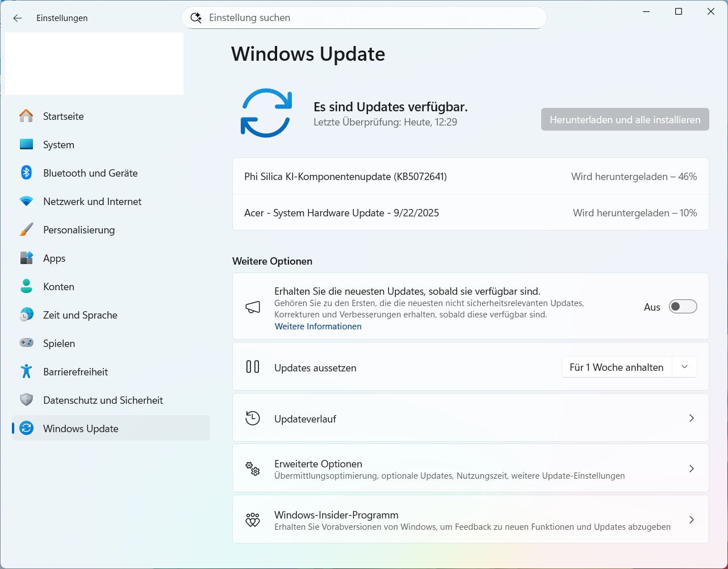The width and height of the screenshot is (728, 569).
Task: Open Zeit und Sprache settings
Action: [x=111, y=315]
